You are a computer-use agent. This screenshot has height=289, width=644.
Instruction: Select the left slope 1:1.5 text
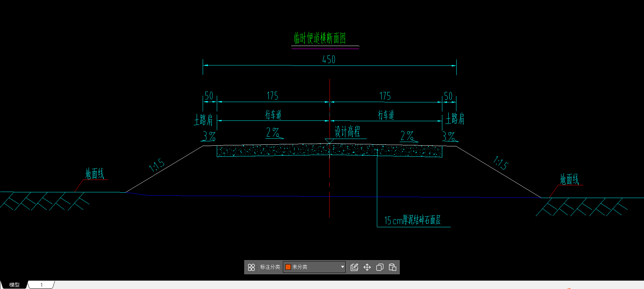coord(157,165)
